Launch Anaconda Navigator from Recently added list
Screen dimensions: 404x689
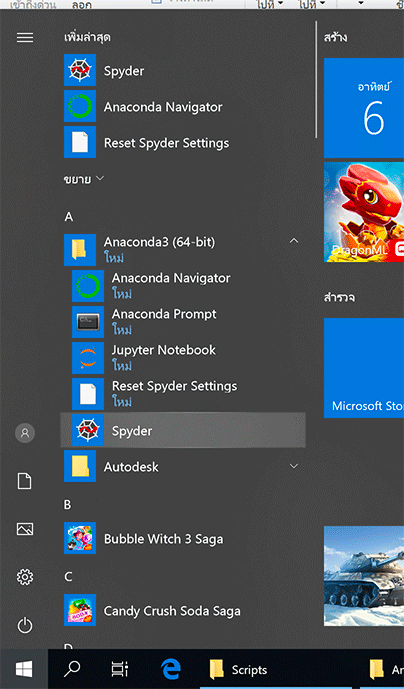(x=182, y=106)
